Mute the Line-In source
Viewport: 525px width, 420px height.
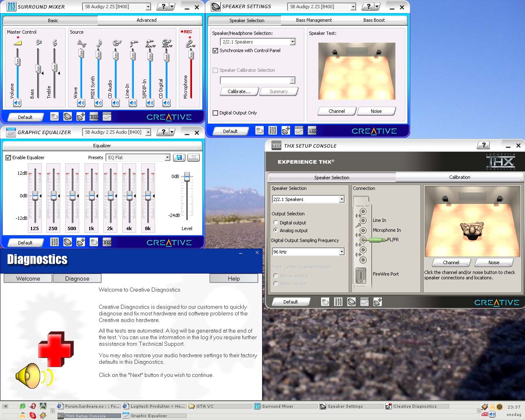click(x=133, y=103)
